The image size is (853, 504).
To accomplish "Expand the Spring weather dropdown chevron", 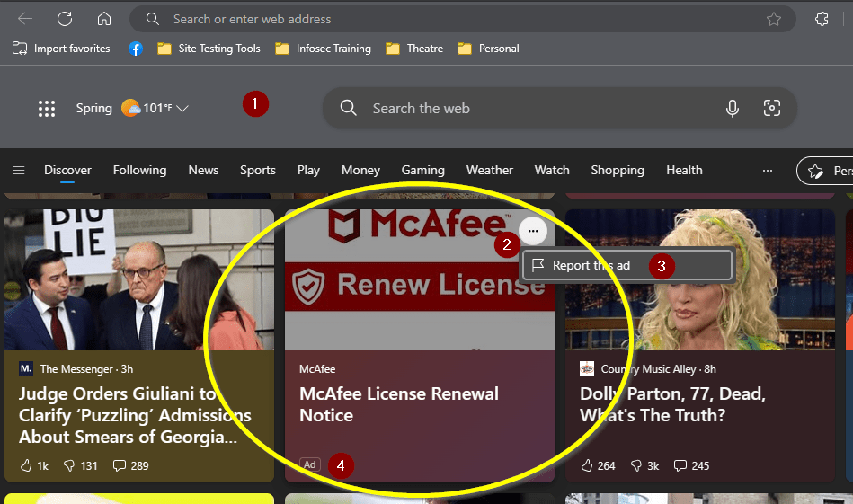I will [x=182, y=109].
